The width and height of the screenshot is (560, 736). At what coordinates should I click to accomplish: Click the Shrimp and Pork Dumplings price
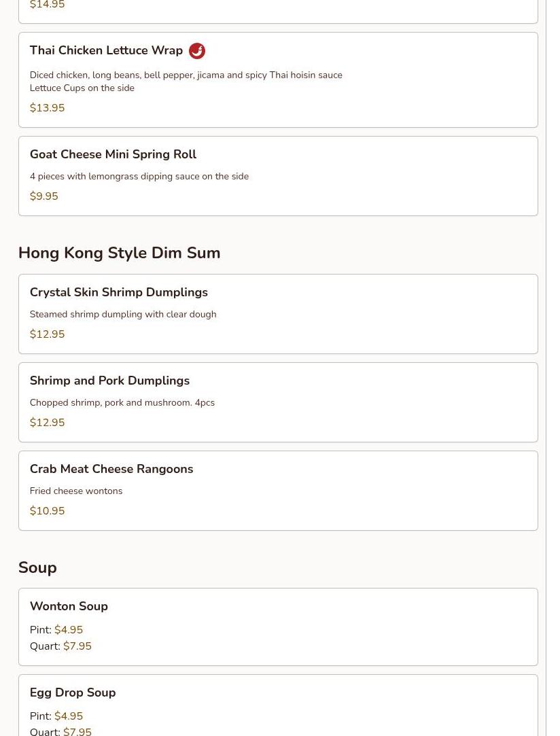[x=47, y=423]
